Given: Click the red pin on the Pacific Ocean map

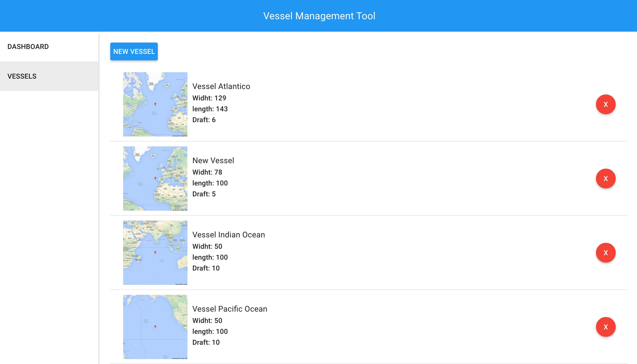Looking at the screenshot, I should pyautogui.click(x=156, y=326).
